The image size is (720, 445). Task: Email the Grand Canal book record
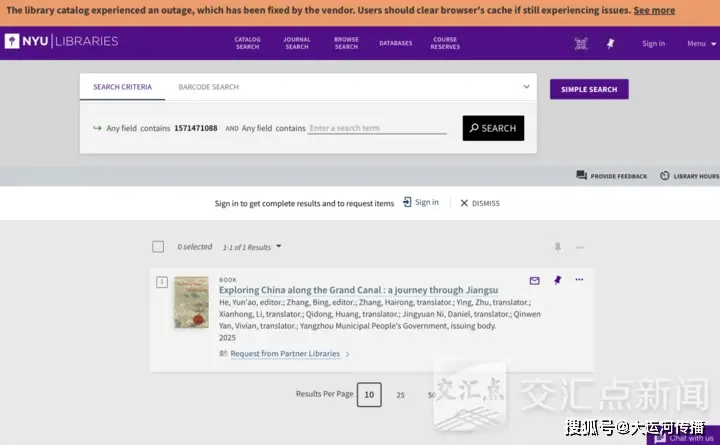point(534,281)
